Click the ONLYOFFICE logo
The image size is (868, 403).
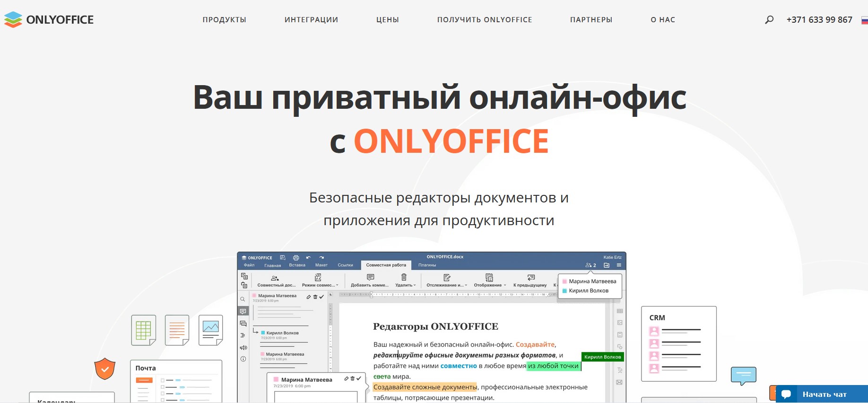[49, 20]
